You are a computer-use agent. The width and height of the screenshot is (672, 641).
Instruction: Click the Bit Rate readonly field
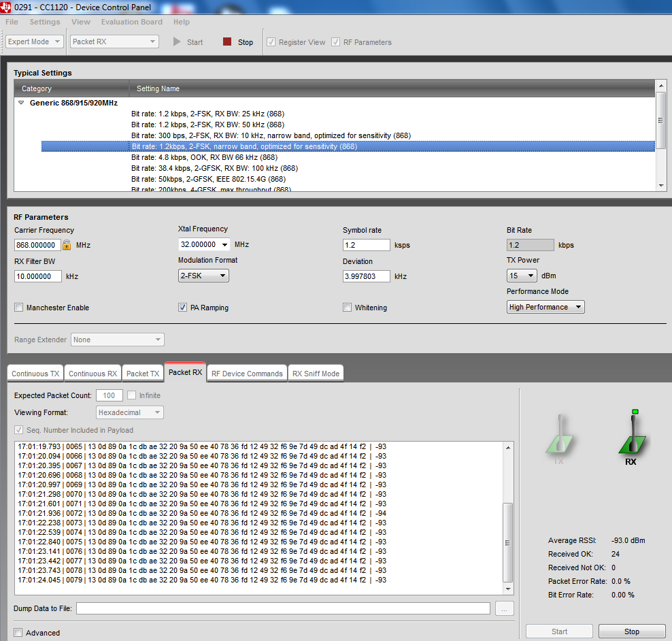(x=530, y=245)
